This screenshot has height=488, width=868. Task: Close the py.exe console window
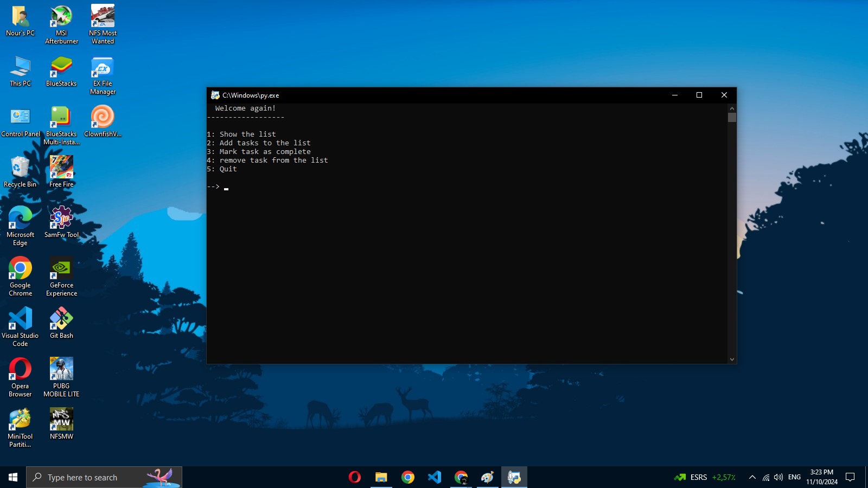click(x=724, y=95)
